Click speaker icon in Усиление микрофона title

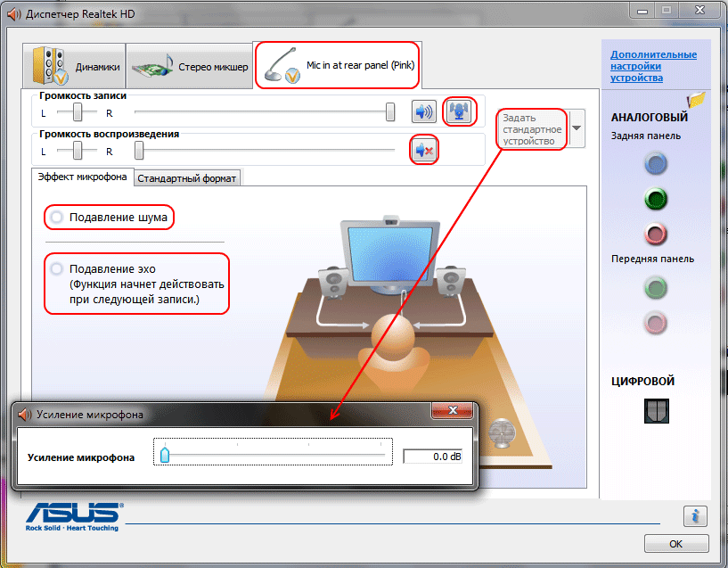[x=25, y=415]
